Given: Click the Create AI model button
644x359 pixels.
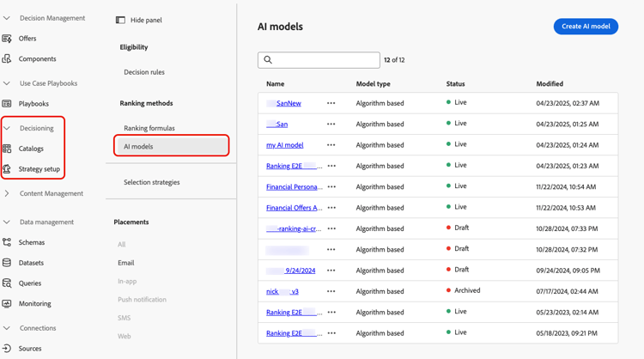Looking at the screenshot, I should click(586, 27).
